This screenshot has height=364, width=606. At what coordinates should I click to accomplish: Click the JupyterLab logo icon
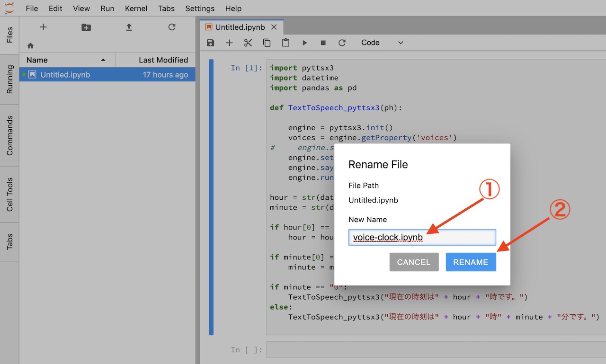click(x=9, y=9)
